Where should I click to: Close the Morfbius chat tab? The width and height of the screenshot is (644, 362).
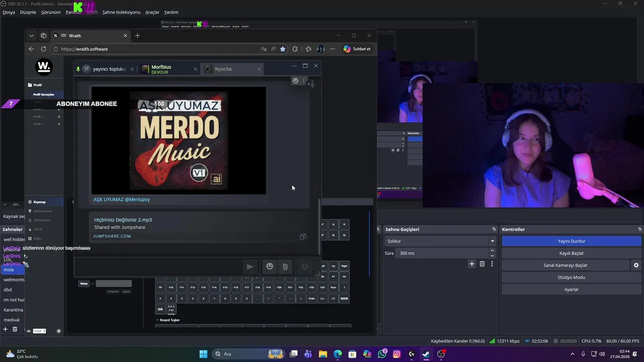196,69
